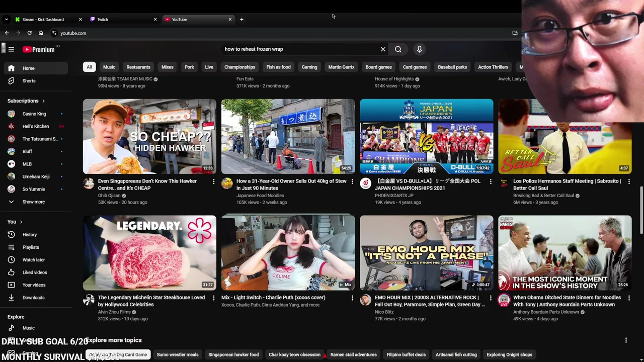644x362 pixels.
Task: Select Filipino buffet deals topic chip
Action: [406, 355]
